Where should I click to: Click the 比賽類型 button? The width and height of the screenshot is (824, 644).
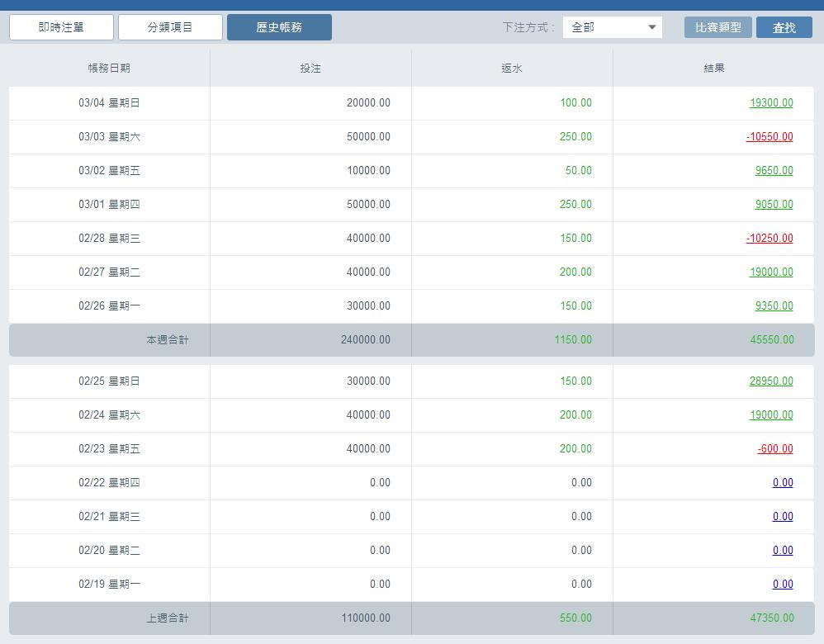click(x=717, y=27)
